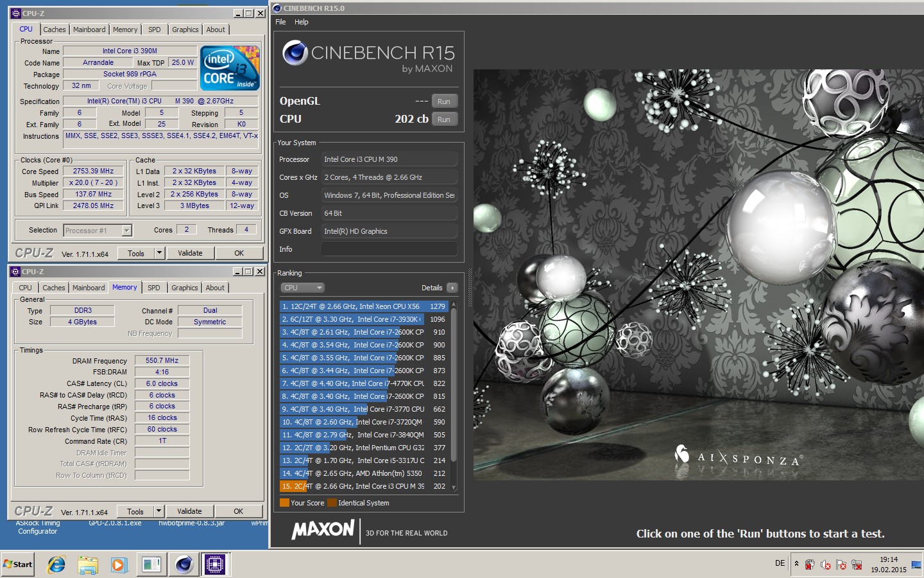Click Tools button in top CPU-Z
Viewport: 924px width, 578px height.
coord(136,253)
